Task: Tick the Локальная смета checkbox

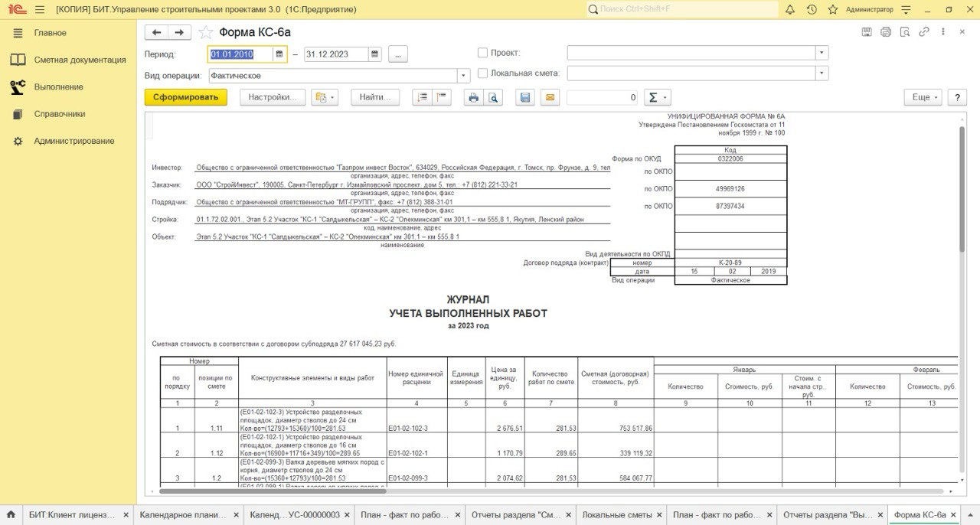Action: coord(482,73)
